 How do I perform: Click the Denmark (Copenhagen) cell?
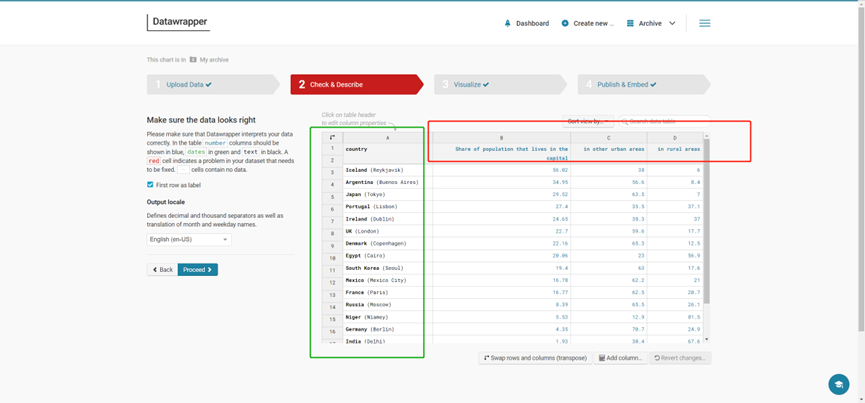tap(387, 244)
